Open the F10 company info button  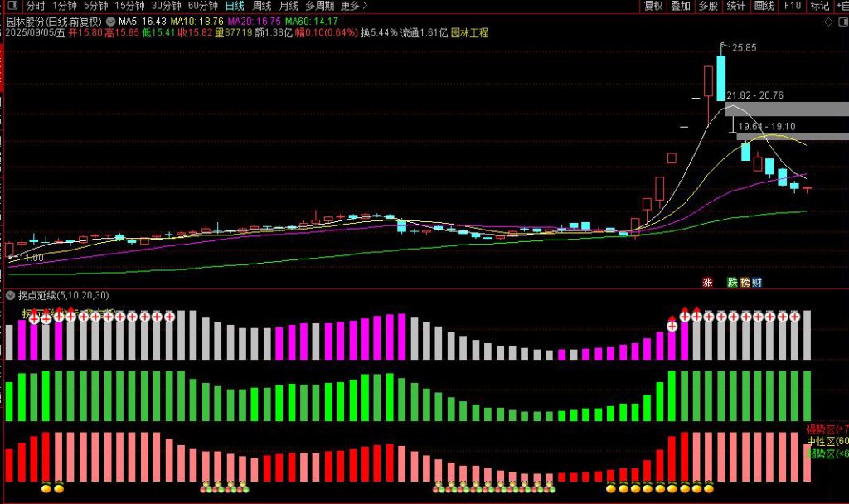(x=792, y=6)
